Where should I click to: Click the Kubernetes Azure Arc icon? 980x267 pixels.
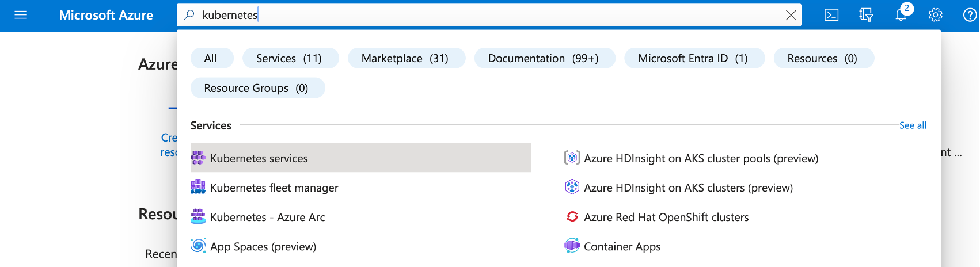(198, 216)
